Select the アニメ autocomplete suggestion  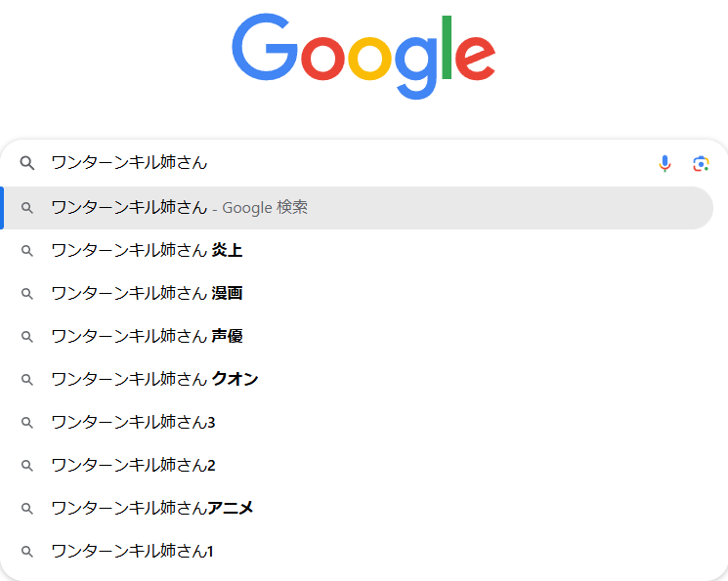click(357, 508)
